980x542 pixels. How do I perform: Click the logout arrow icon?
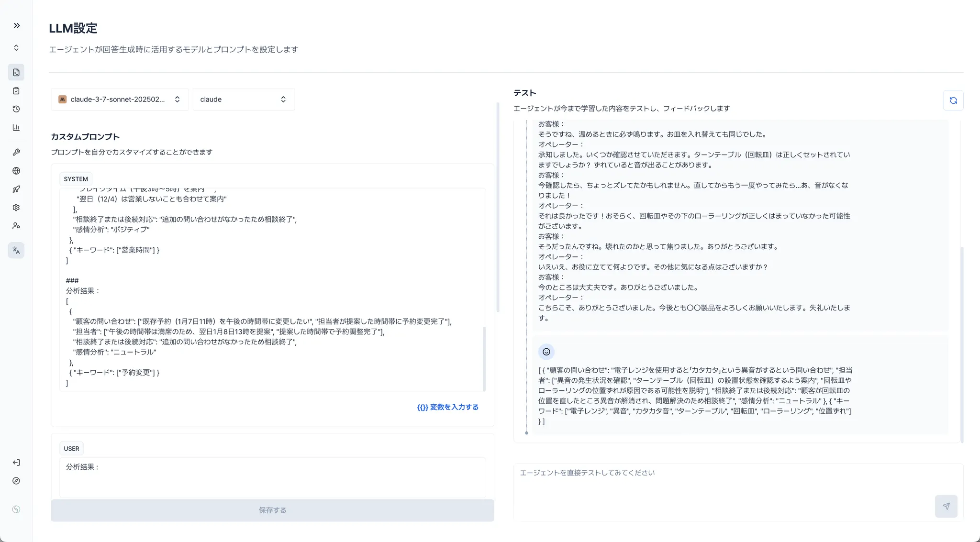coord(16,463)
